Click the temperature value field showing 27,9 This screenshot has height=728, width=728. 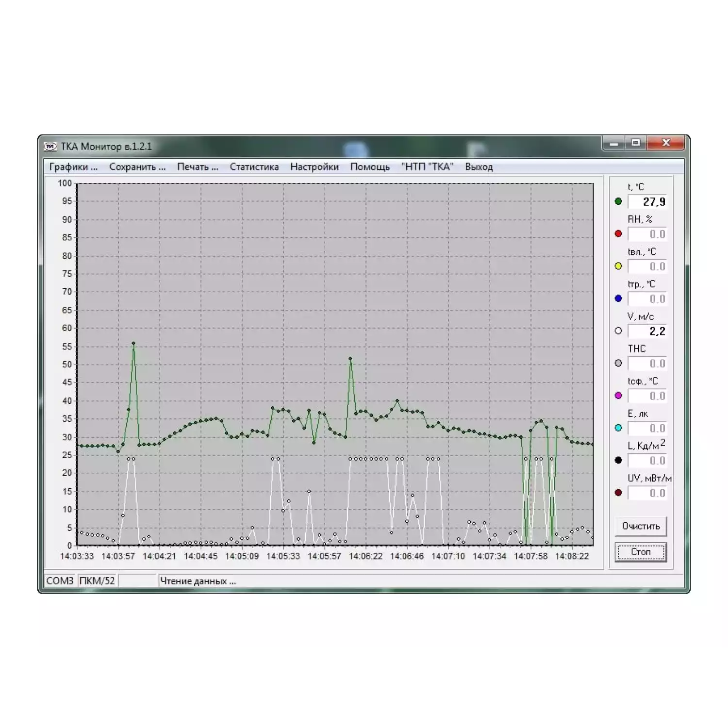647,202
